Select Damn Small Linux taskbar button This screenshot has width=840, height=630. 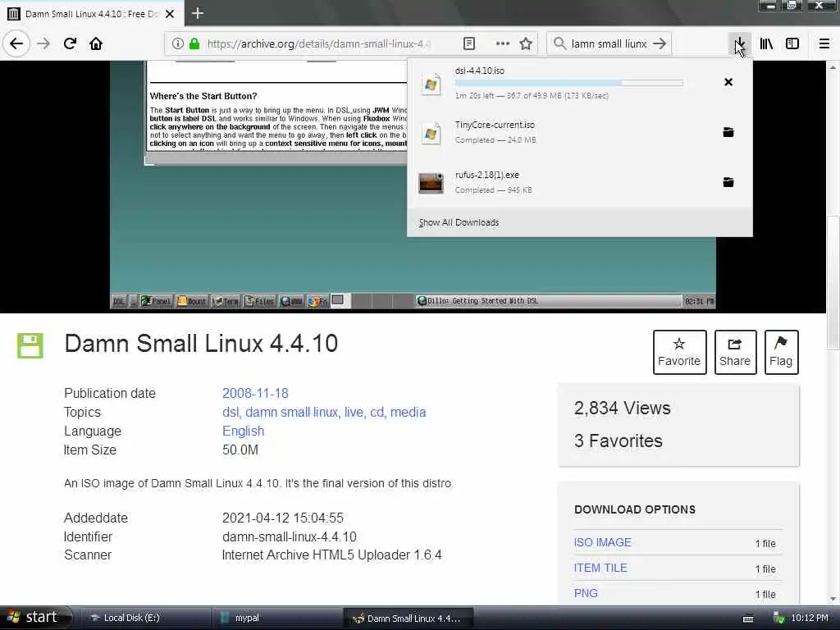408,618
